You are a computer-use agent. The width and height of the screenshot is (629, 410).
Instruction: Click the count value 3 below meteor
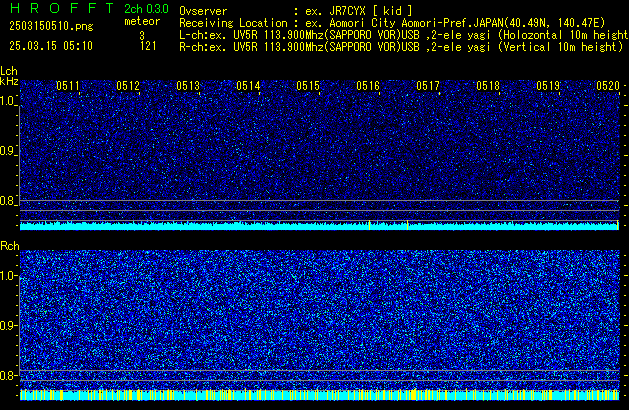142,35
